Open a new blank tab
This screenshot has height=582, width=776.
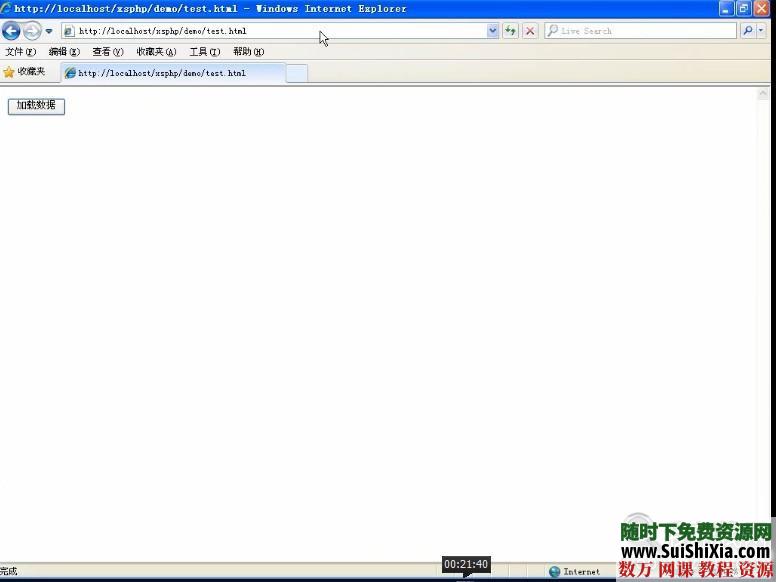pyautogui.click(x=297, y=73)
